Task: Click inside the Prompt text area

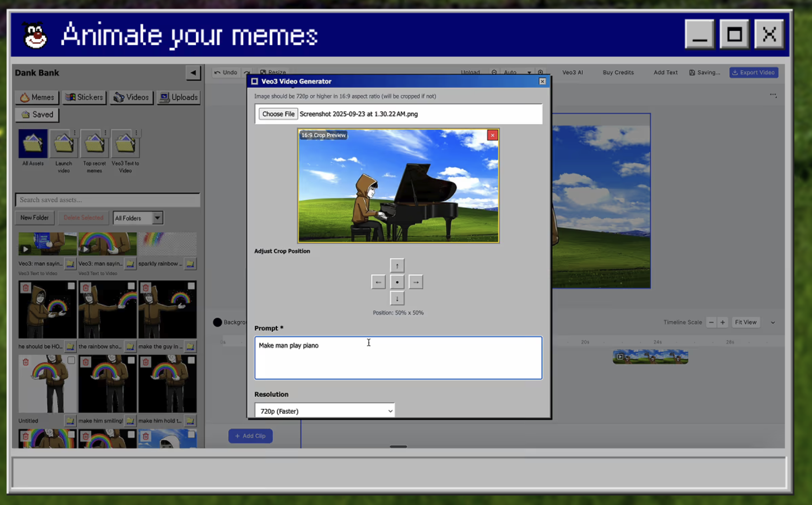Action: click(x=398, y=358)
